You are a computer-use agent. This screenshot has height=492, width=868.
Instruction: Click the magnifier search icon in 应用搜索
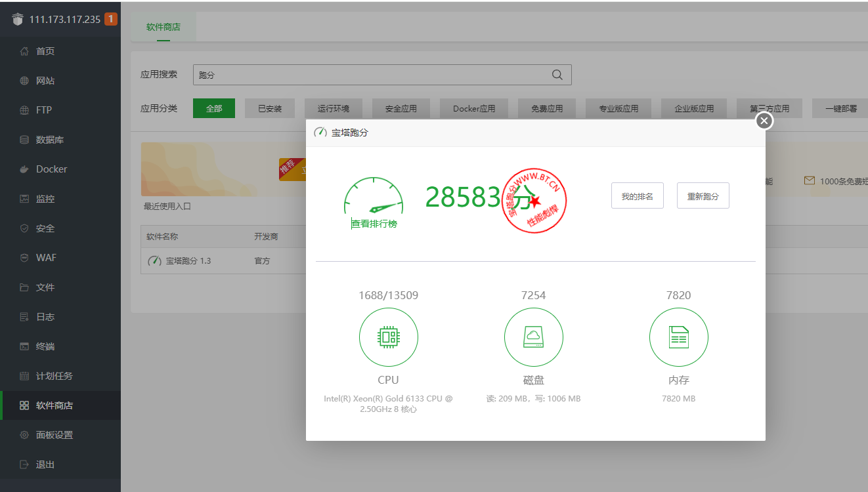tap(557, 75)
